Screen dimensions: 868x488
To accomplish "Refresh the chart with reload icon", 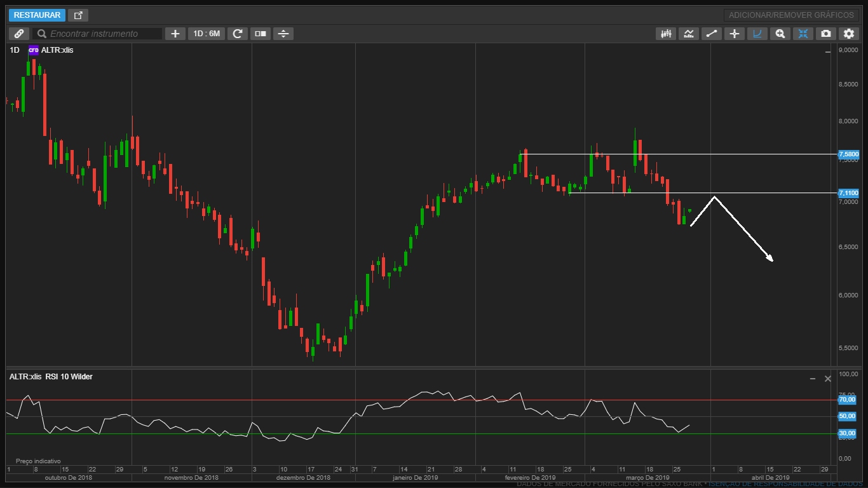I will pos(238,34).
